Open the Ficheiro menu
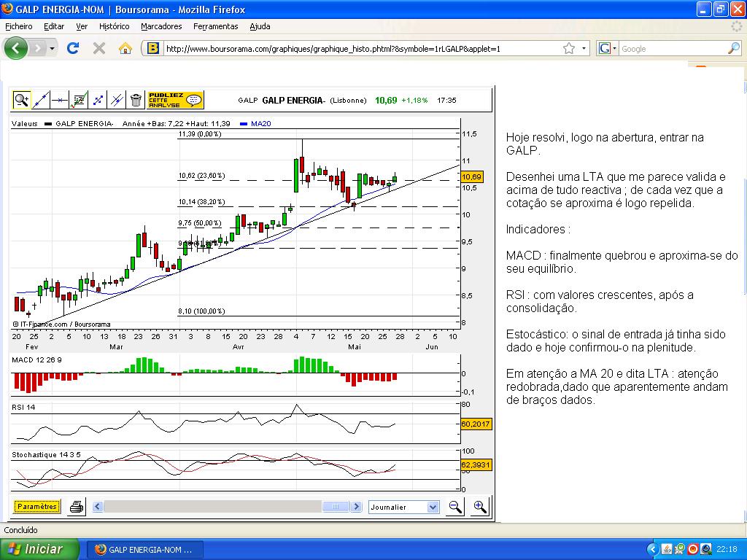This screenshot has width=747, height=560. click(x=19, y=26)
